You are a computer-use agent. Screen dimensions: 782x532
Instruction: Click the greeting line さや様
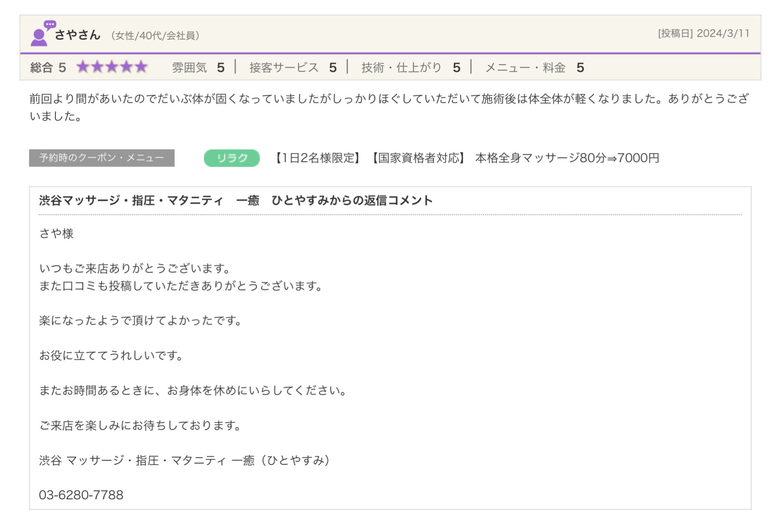coord(56,233)
